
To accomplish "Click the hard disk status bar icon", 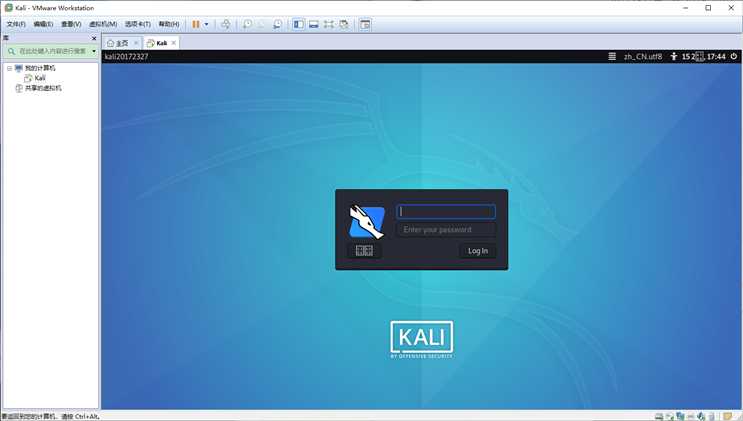I will pos(659,416).
